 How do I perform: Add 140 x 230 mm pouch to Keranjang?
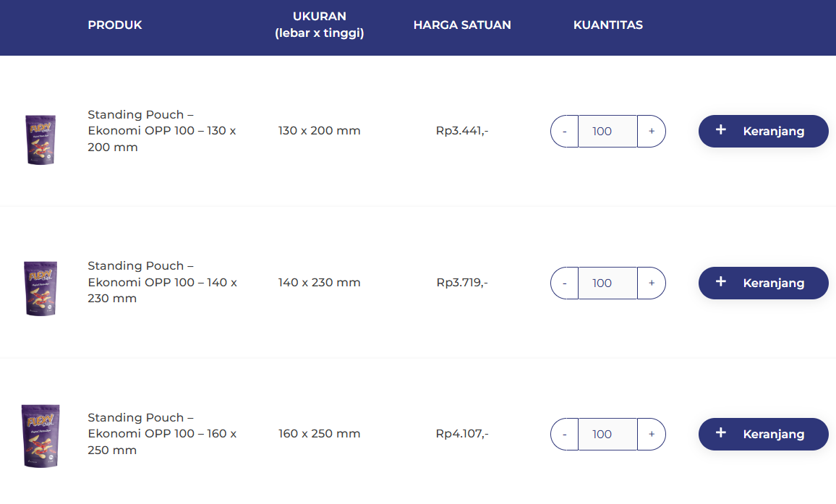point(763,283)
